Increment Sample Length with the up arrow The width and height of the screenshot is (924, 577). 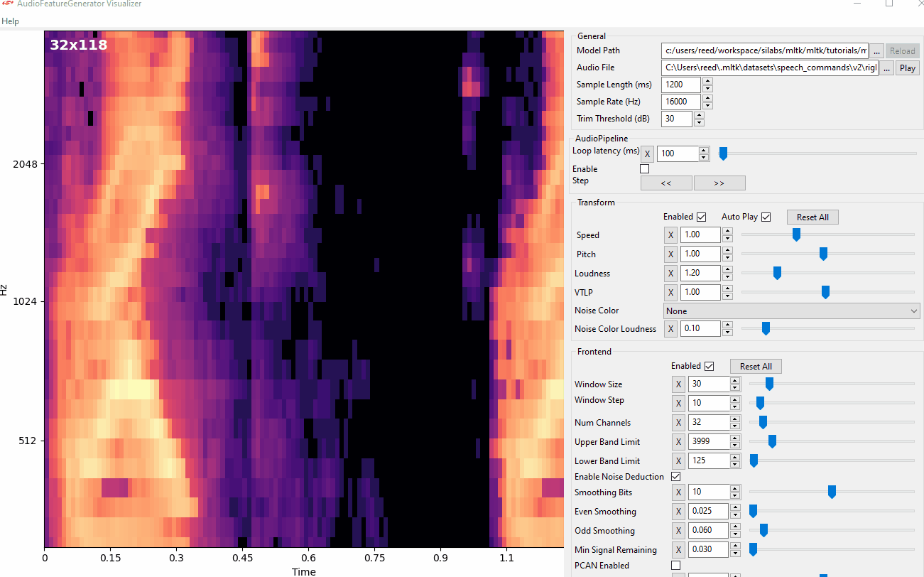pos(707,81)
